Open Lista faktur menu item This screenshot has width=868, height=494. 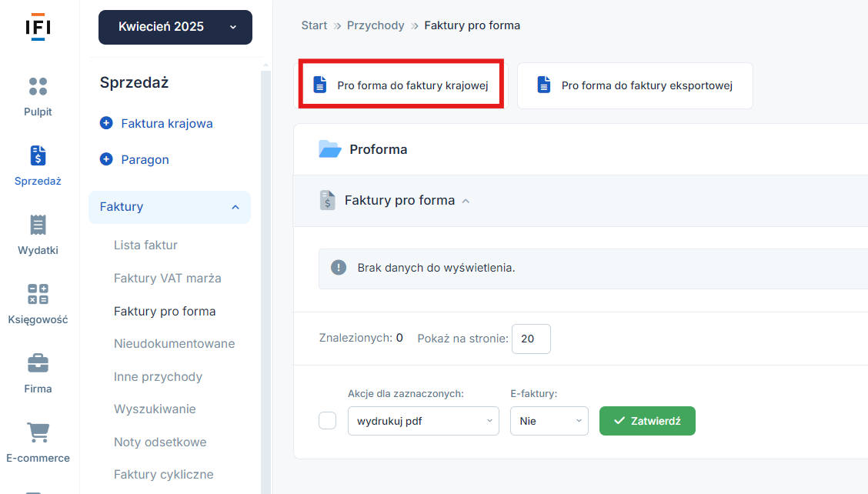(x=145, y=245)
